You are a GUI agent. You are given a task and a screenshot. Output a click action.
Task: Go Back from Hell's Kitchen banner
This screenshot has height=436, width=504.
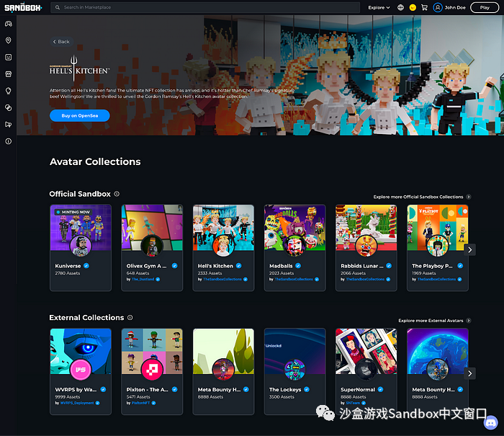coord(61,42)
